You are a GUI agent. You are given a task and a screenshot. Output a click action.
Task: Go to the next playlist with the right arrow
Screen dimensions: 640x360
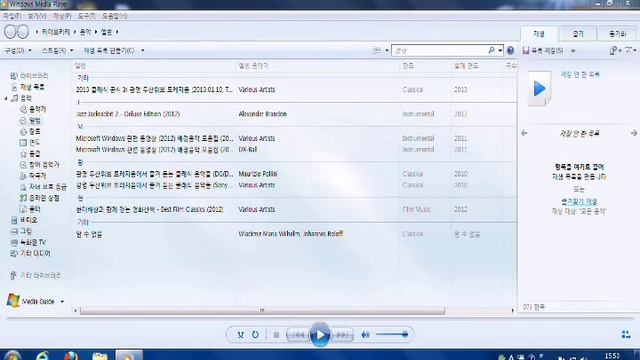point(633,133)
